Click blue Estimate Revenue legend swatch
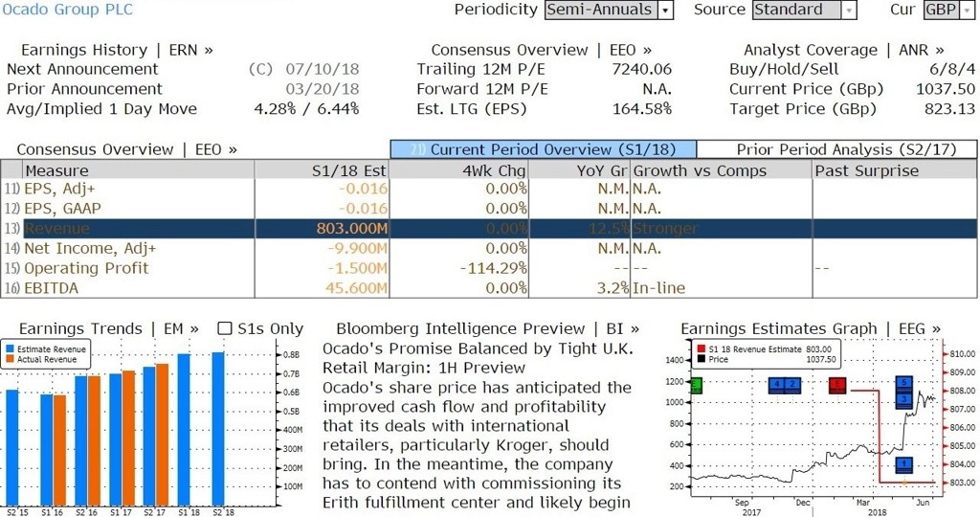This screenshot has width=980, height=517. point(10,349)
